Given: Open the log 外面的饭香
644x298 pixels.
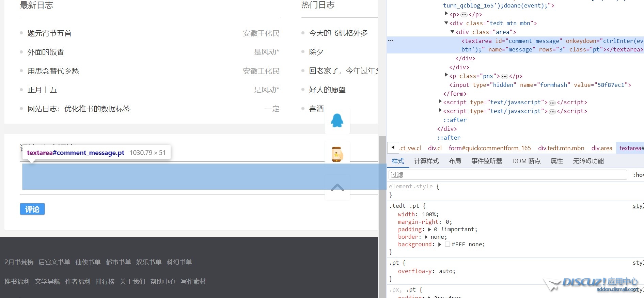Looking at the screenshot, I should pyautogui.click(x=46, y=52).
